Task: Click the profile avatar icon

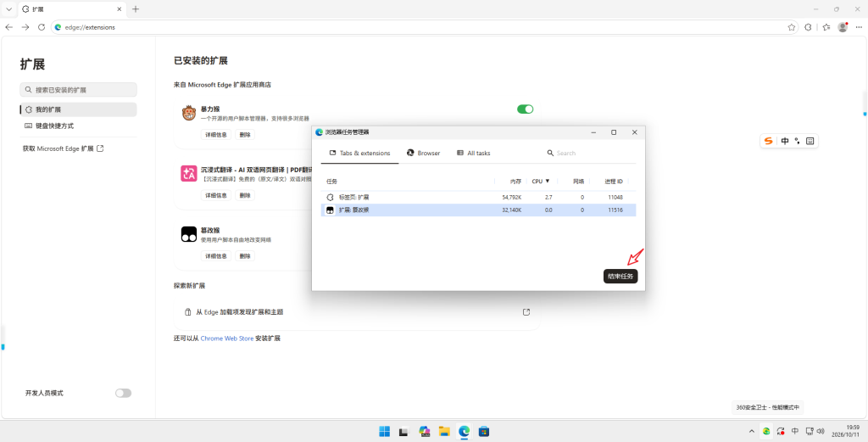Action: coord(843,27)
